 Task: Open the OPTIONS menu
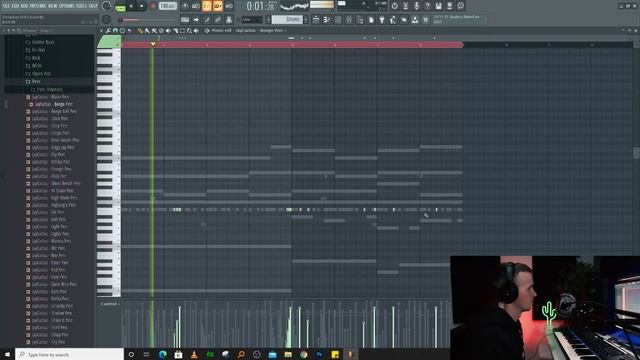point(68,6)
